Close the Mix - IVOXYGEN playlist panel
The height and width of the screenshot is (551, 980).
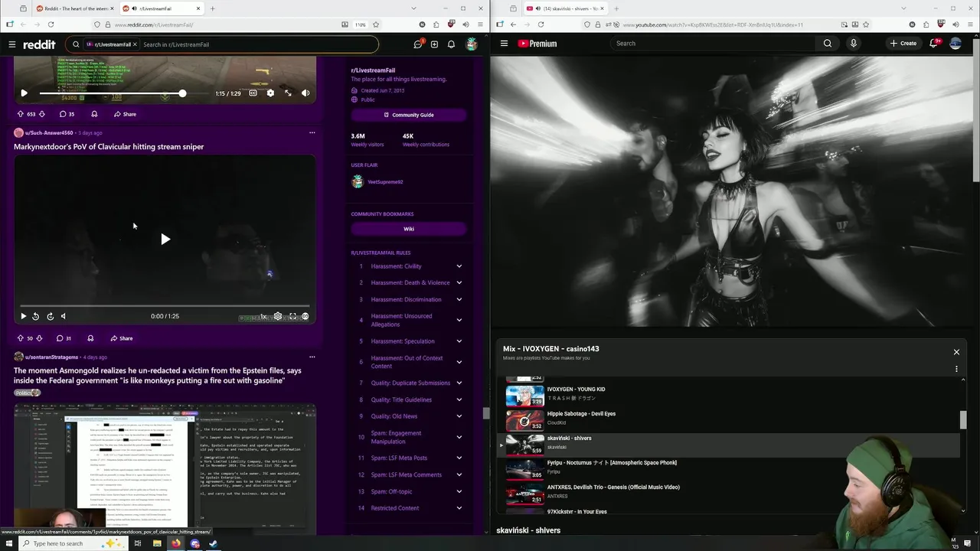click(956, 352)
